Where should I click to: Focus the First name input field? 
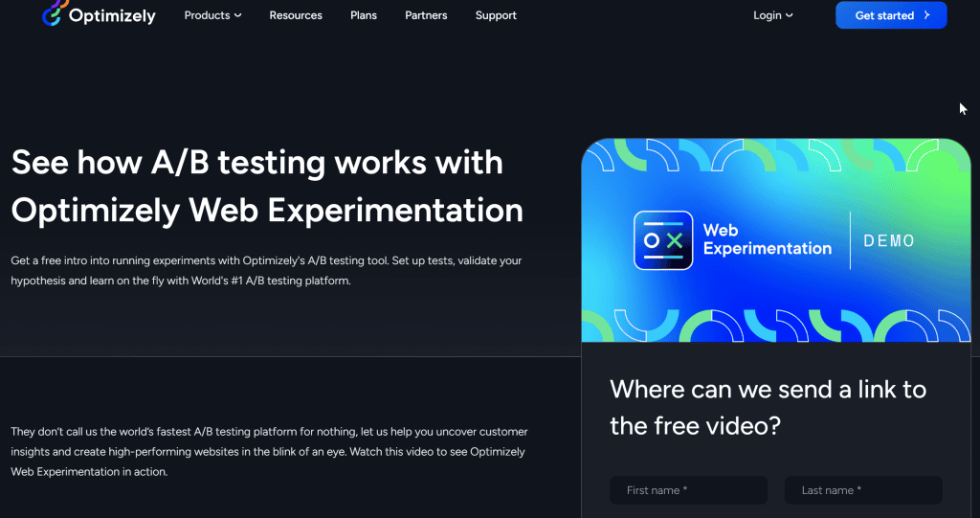(688, 490)
